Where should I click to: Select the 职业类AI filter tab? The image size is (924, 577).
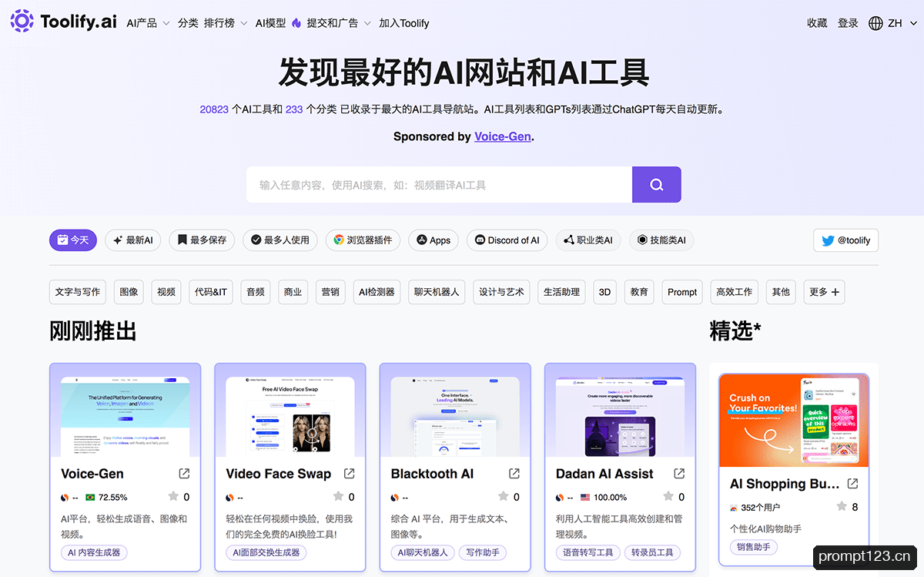[588, 240]
